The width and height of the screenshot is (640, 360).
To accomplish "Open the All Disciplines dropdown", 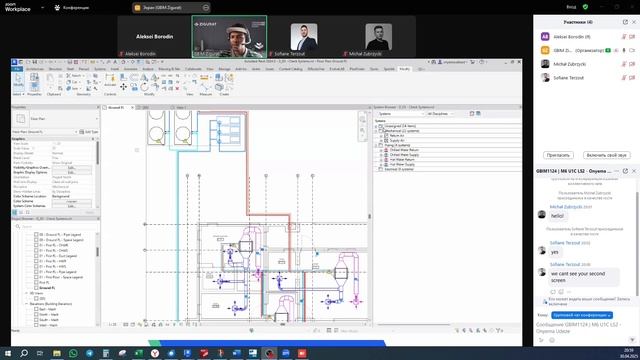I will pyautogui.click(x=440, y=113).
